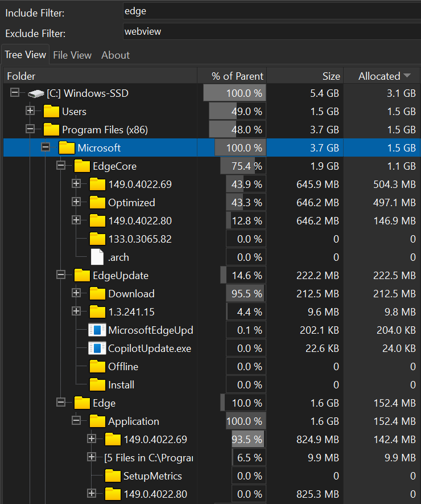Click the Include Filter field containing edge
The height and width of the screenshot is (504, 421).
[x=272, y=11]
